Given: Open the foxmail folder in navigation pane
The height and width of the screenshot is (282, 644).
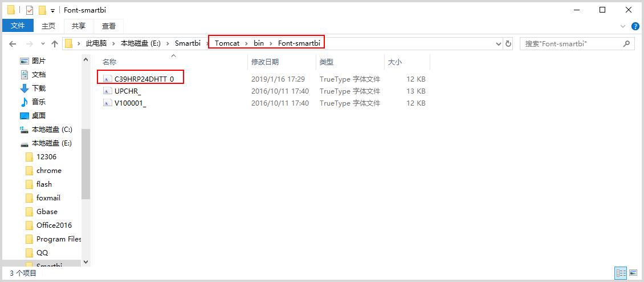Looking at the screenshot, I should [48, 198].
